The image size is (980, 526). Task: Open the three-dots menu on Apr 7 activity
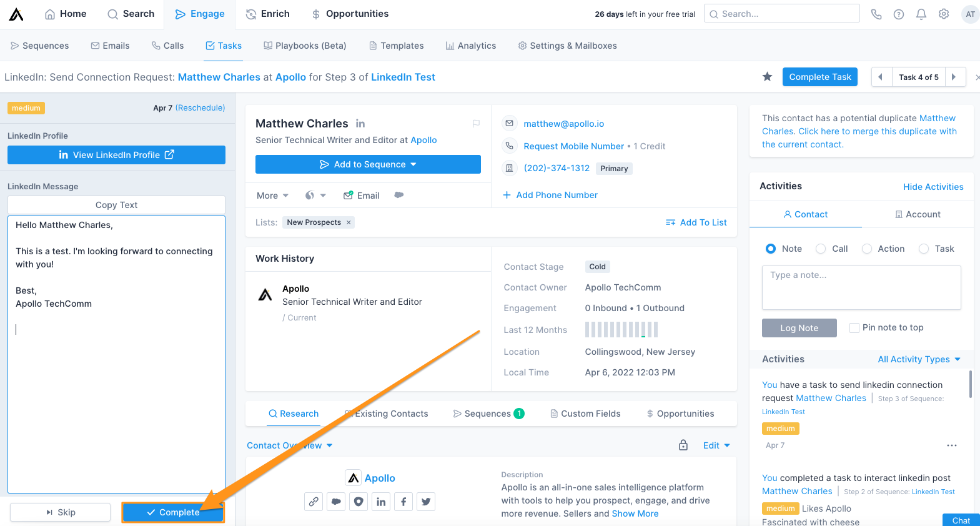[952, 445]
